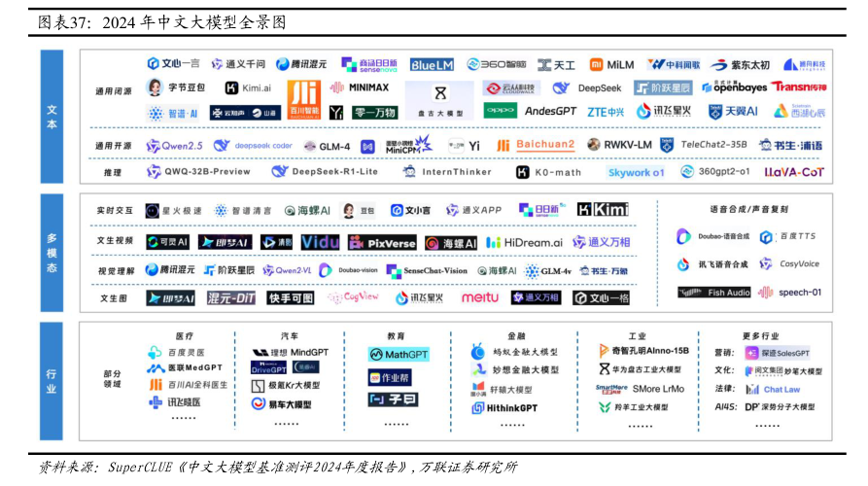Click the GLM-4v logo
Screen dimensions: 868x486
tap(548, 270)
